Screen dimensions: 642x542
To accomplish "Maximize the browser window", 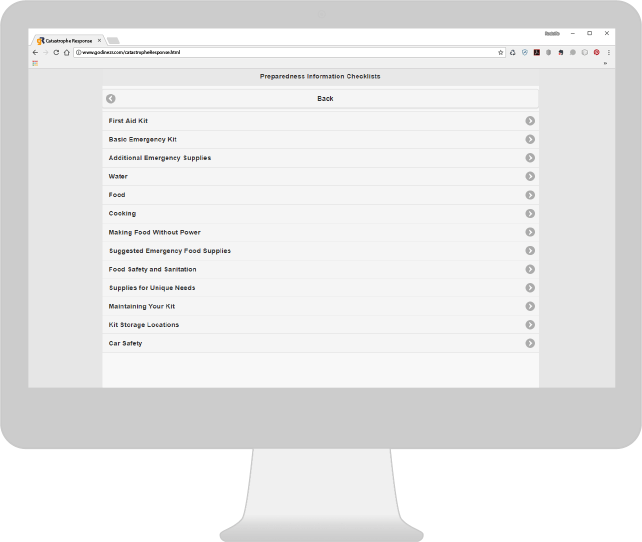I will click(590, 33).
